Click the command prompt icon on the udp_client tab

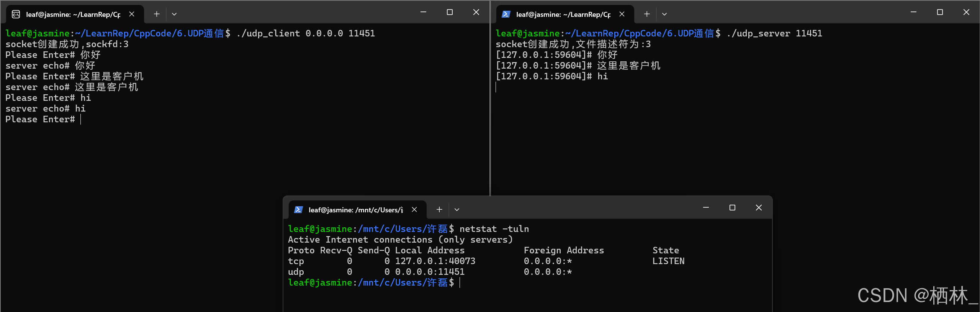coord(16,15)
